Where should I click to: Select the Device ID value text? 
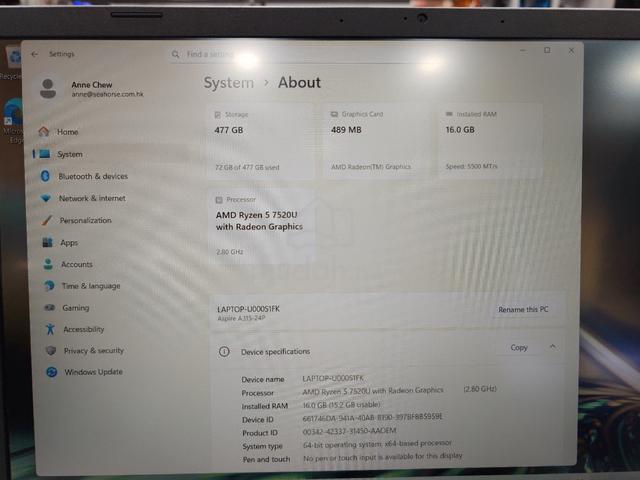[373, 417]
